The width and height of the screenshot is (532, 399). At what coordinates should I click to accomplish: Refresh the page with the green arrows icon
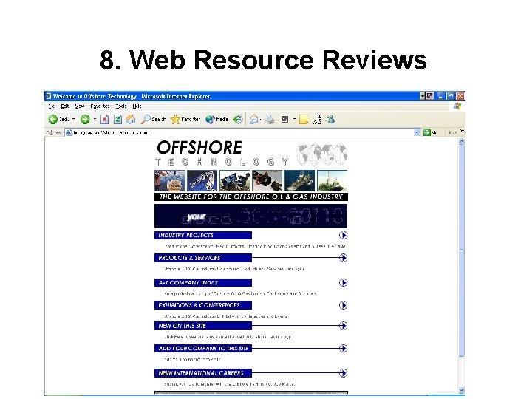click(x=117, y=120)
